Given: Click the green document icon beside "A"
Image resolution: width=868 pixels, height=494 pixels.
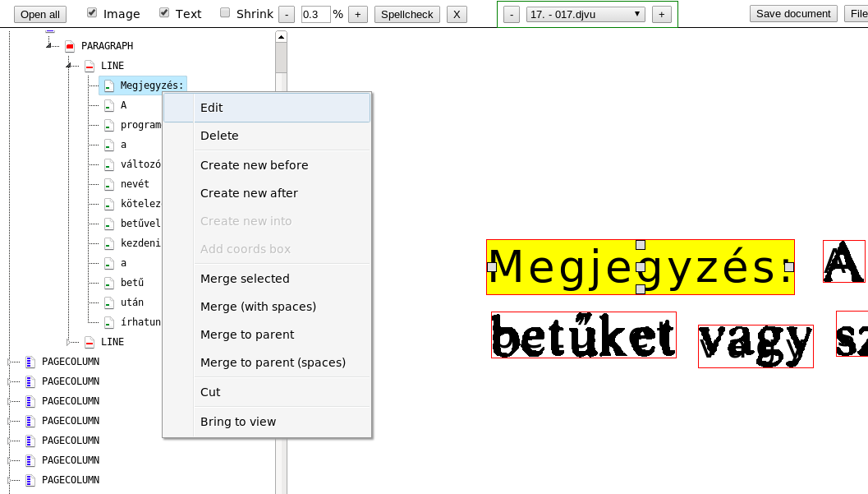Looking at the screenshot, I should (x=109, y=105).
